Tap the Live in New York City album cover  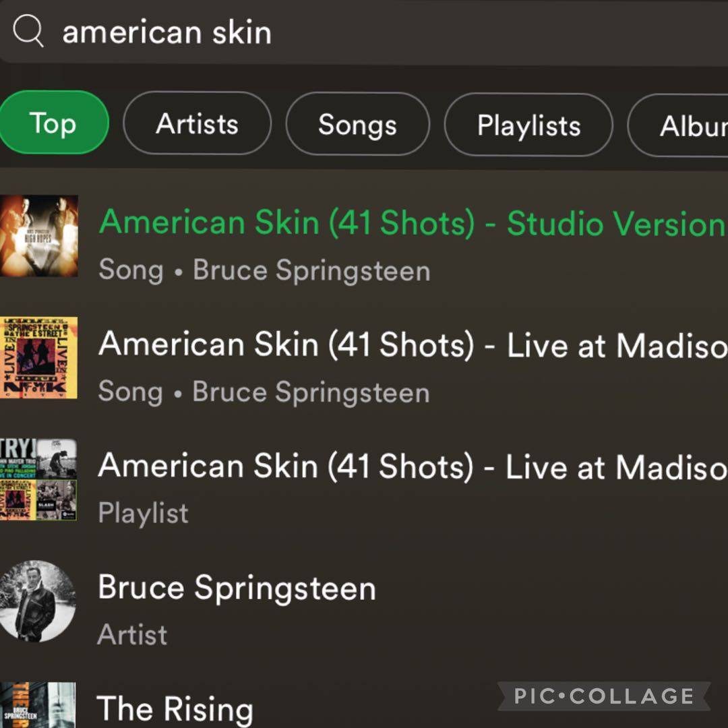point(38,358)
